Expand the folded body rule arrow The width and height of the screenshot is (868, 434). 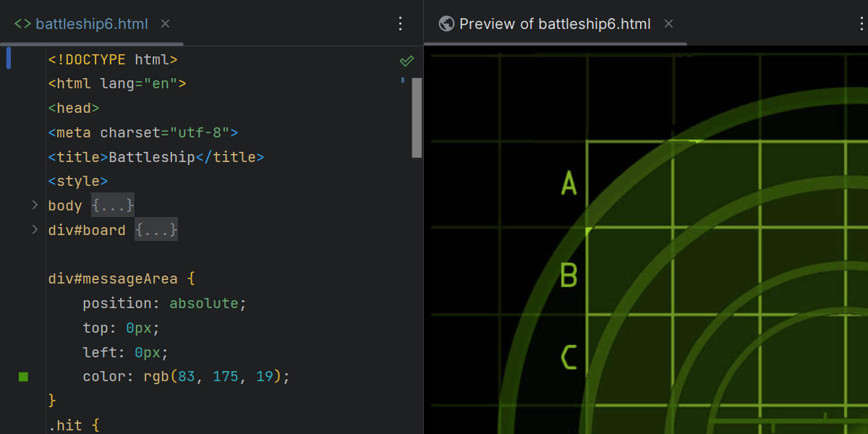click(x=34, y=205)
